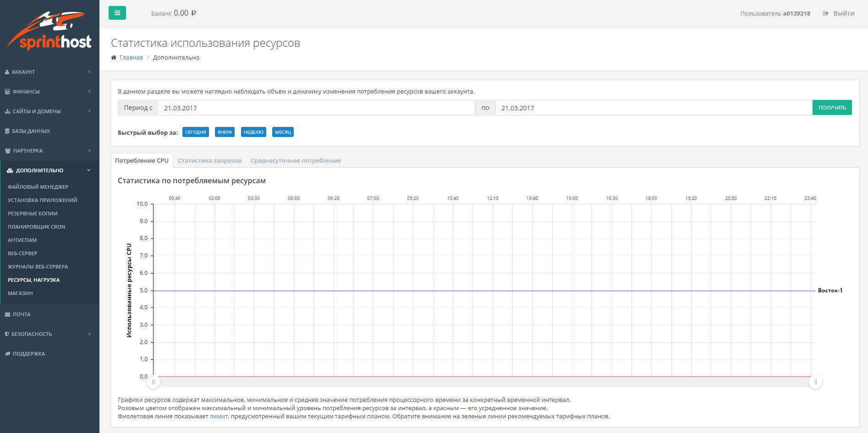
Task: Click the home icon in breadcrumb
Action: (x=114, y=58)
